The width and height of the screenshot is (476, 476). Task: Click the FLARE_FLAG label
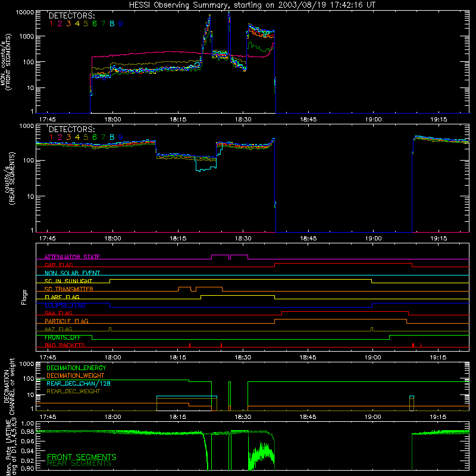pos(62,297)
